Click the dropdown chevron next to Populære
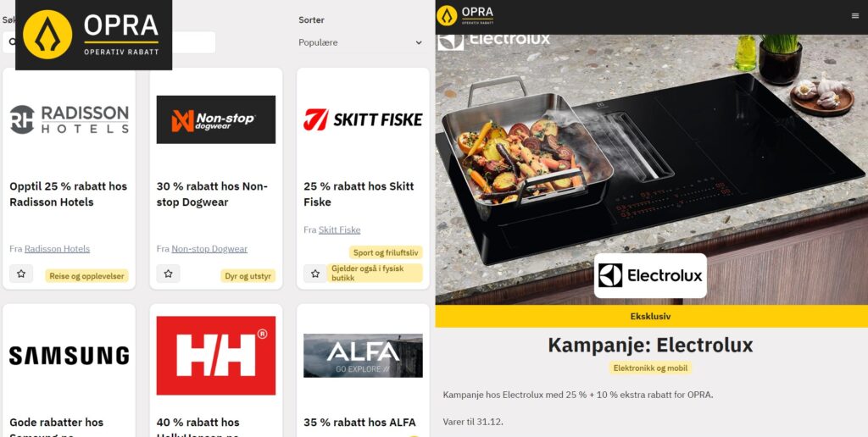868x437 pixels. [x=419, y=42]
